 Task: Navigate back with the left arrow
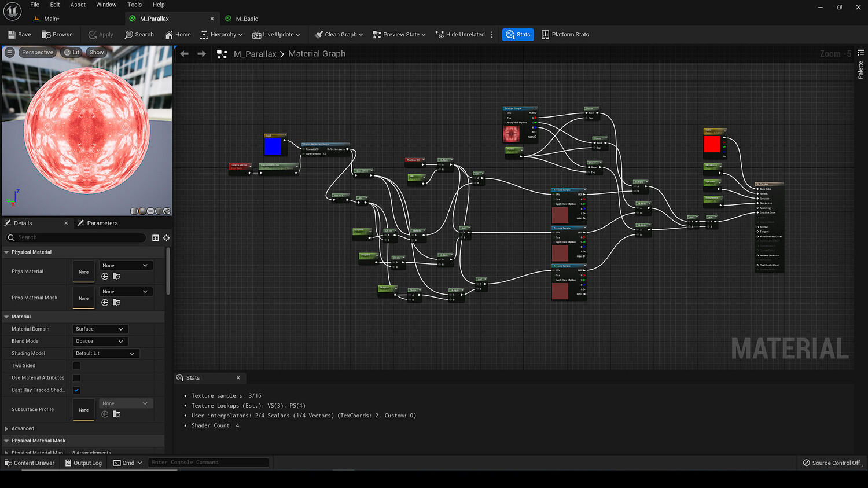click(185, 54)
